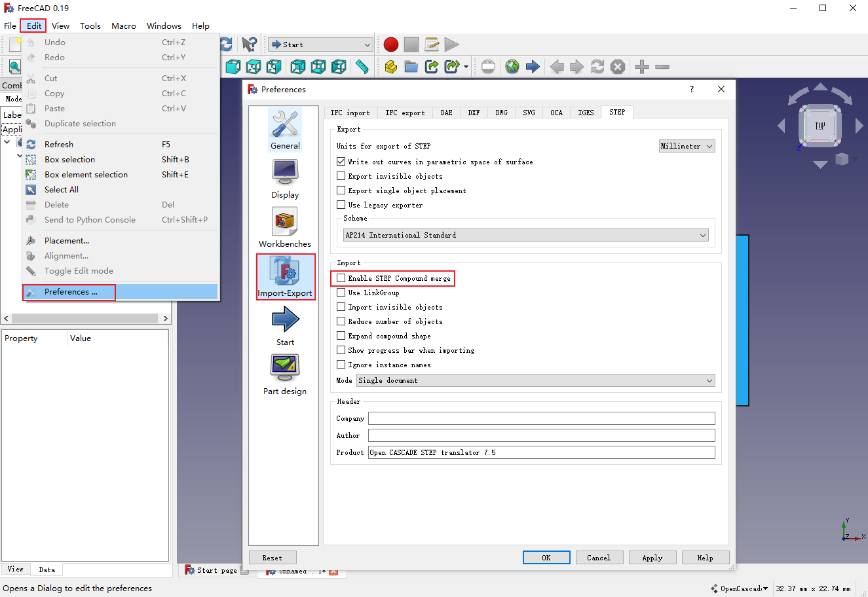Collapse the Application tree expander

coord(7,142)
